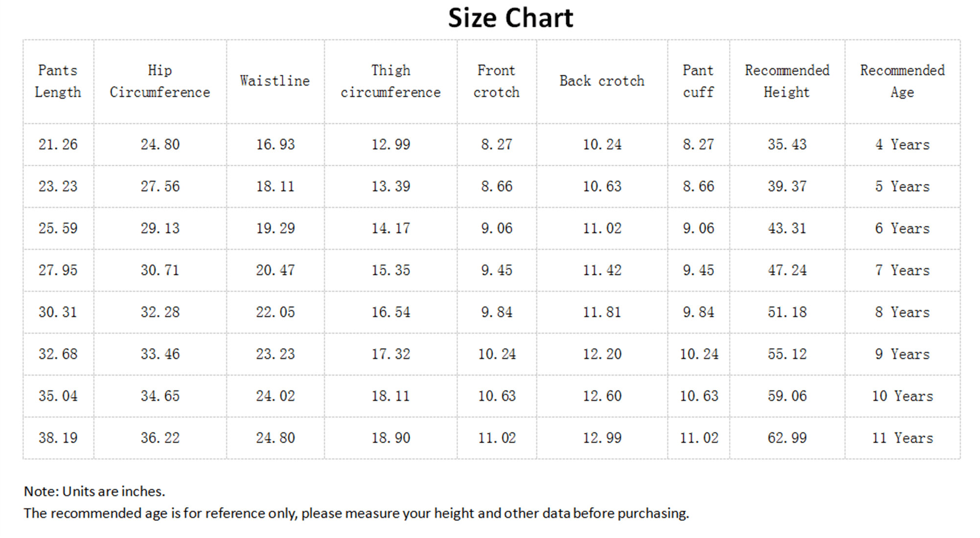Click the Back crotch column header
The width and height of the screenshot is (980, 538).
tap(602, 81)
